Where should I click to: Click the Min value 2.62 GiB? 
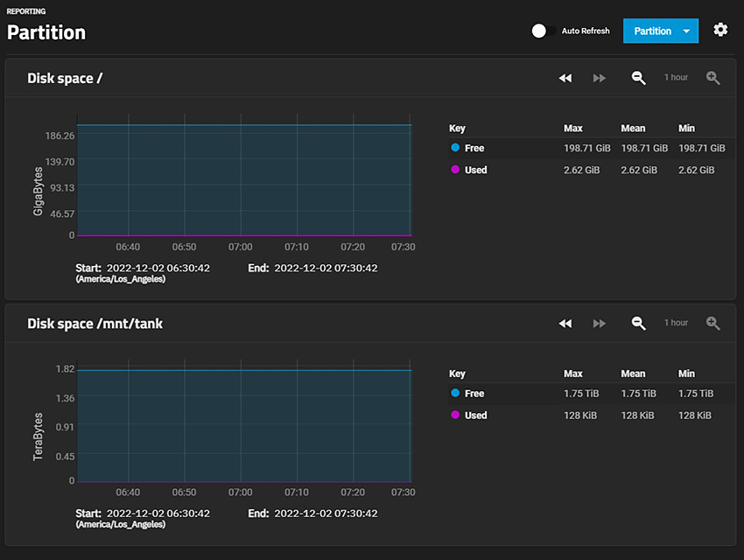click(696, 170)
